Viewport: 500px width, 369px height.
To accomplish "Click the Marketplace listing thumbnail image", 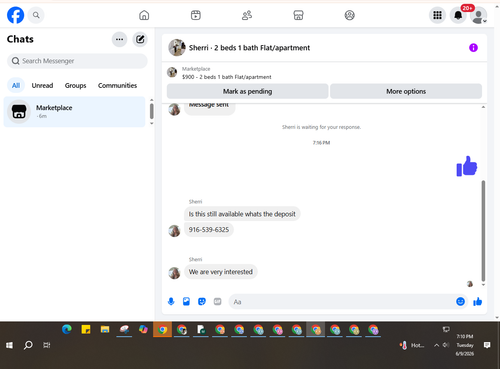I will click(172, 72).
